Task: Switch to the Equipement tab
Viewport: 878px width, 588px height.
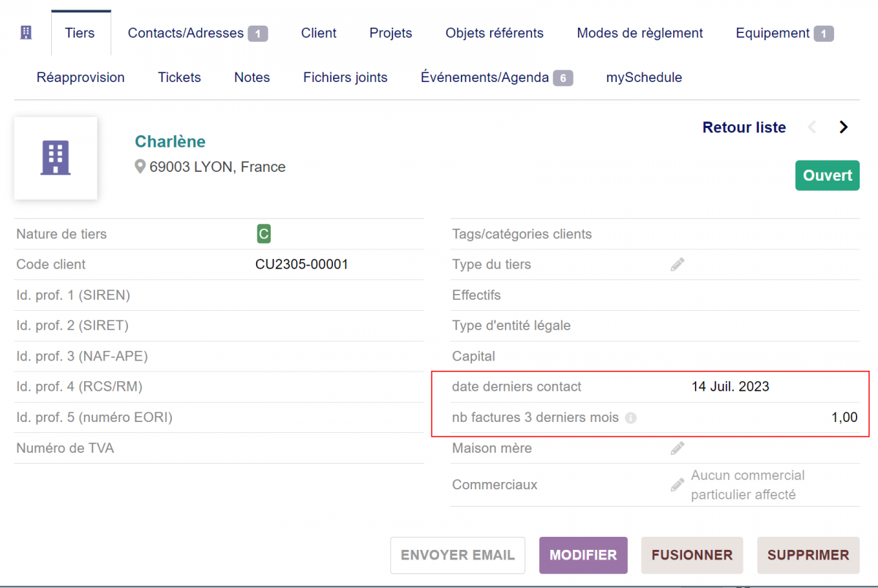Action: (x=784, y=33)
